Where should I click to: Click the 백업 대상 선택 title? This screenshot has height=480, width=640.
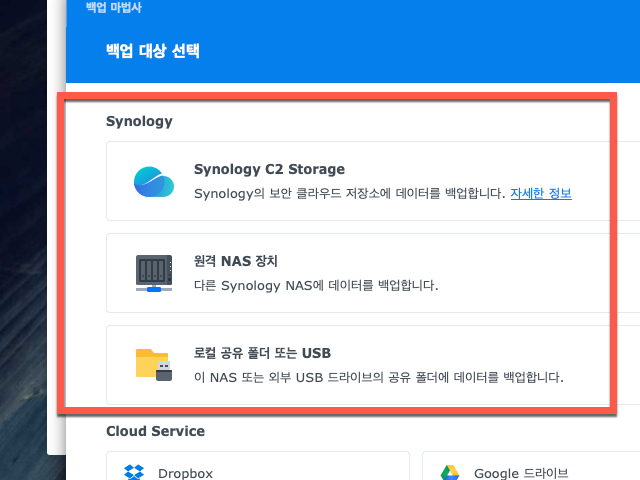pyautogui.click(x=153, y=51)
